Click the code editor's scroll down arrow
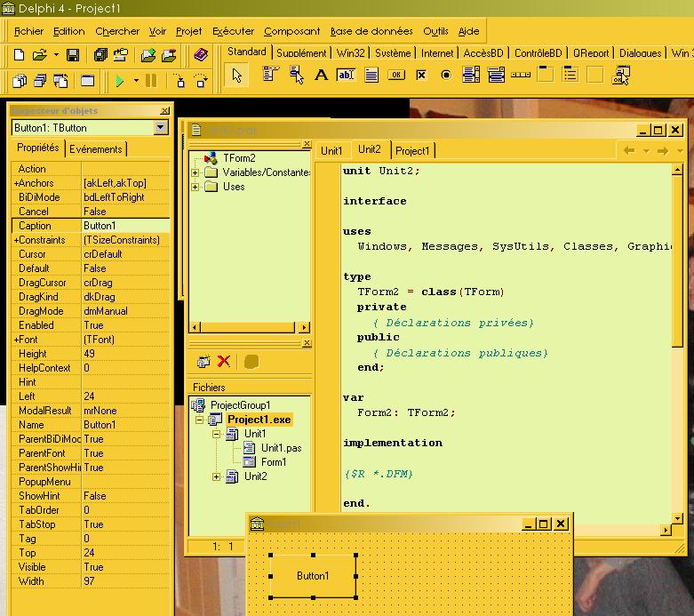694x616 pixels. pyautogui.click(x=677, y=517)
